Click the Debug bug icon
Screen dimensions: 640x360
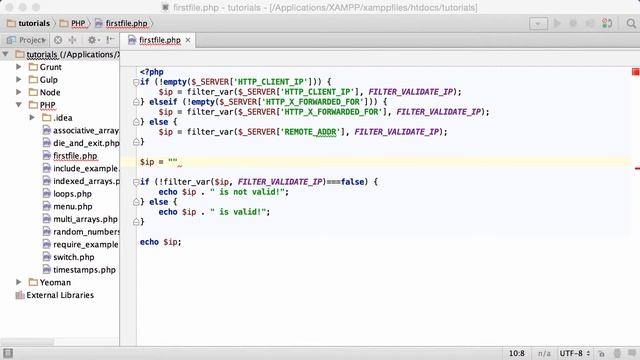(573, 24)
